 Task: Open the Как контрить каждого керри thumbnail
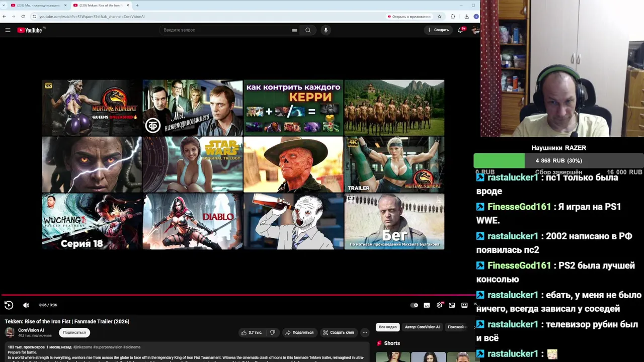click(293, 108)
